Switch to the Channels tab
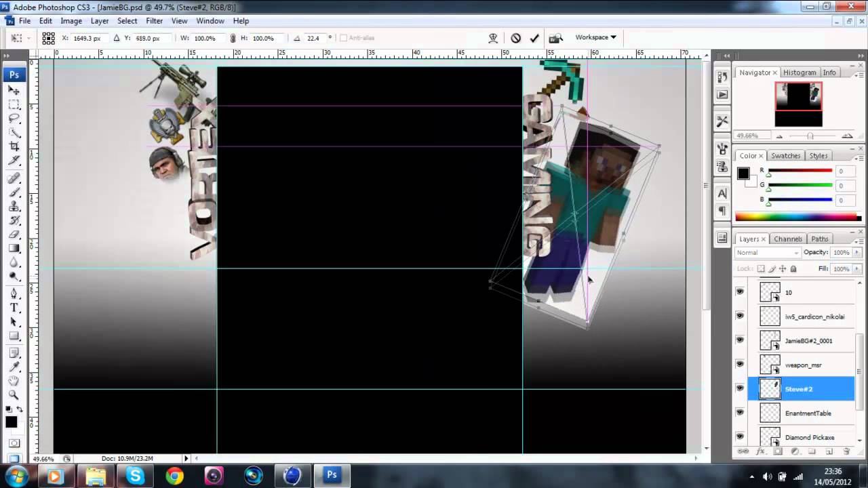Screen dimensions: 868x488 (788, 239)
